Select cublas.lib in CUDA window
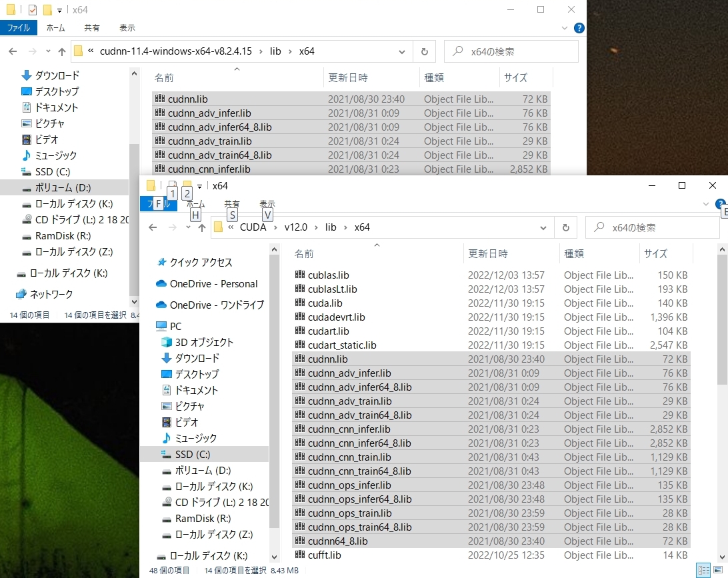 [x=491, y=275]
